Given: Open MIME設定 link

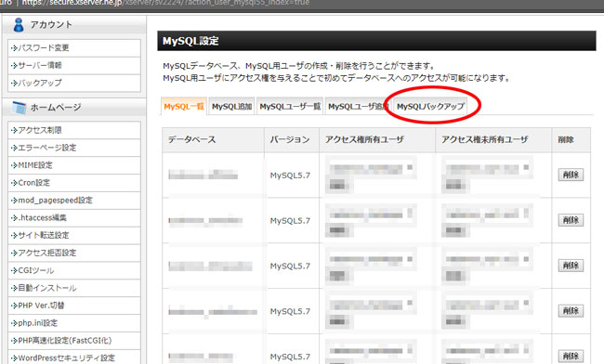Looking at the screenshot, I should click(x=74, y=165).
